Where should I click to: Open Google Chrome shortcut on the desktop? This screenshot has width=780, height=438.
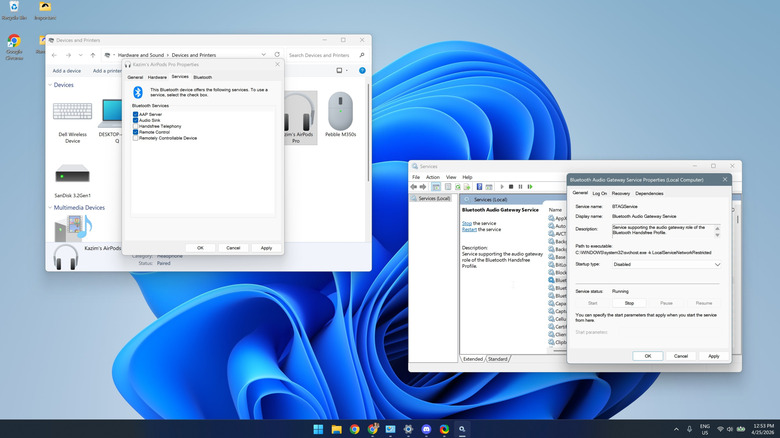14,47
